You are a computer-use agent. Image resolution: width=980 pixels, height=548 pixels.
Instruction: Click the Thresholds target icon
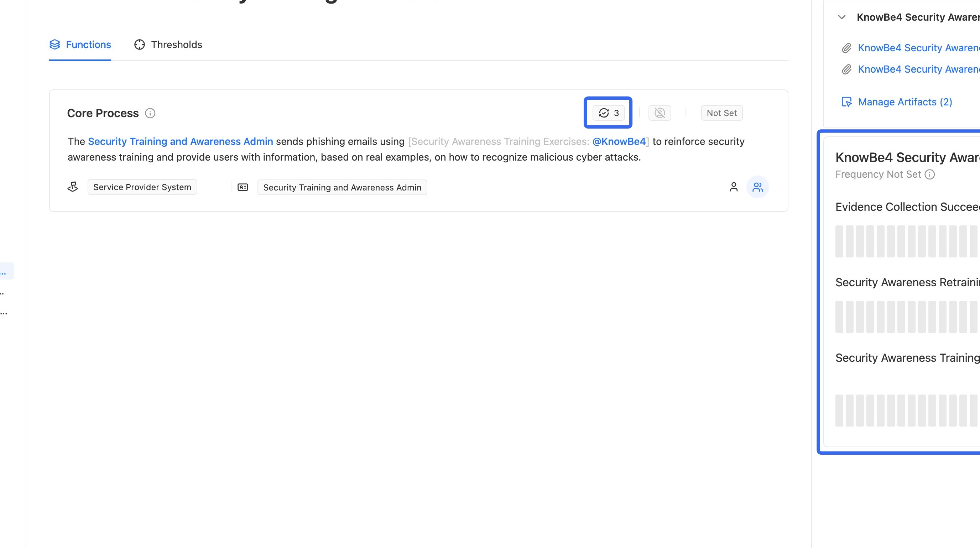140,45
